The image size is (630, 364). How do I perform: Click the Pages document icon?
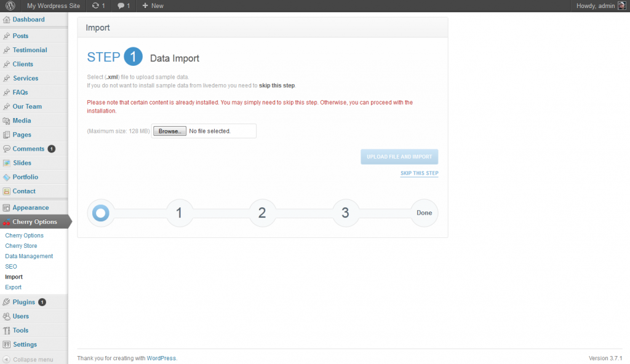(6, 135)
